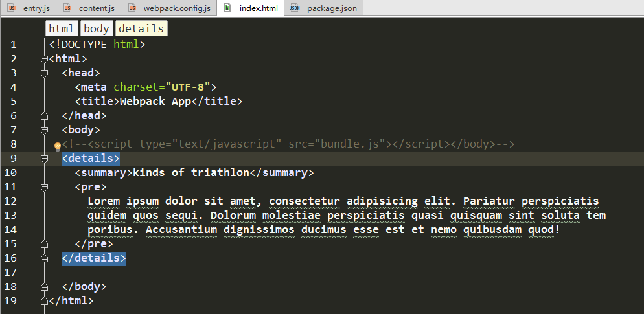The image size is (644, 314).
Task: Click the word 'Accusantium' on line 14
Action: click(x=181, y=230)
